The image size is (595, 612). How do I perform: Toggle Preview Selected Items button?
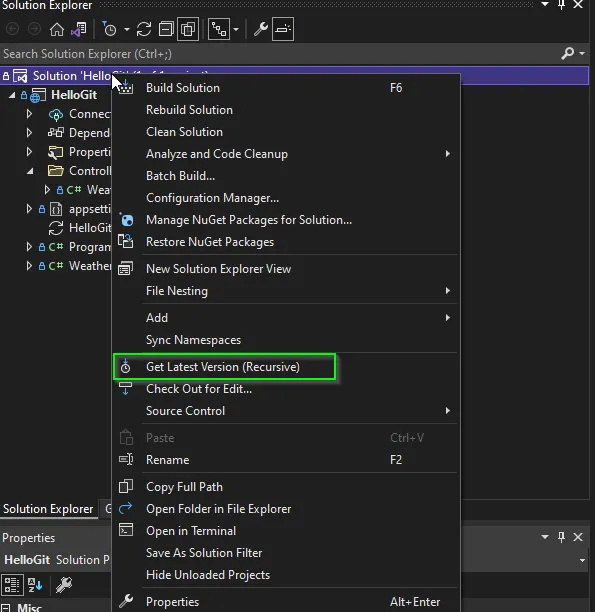(283, 29)
